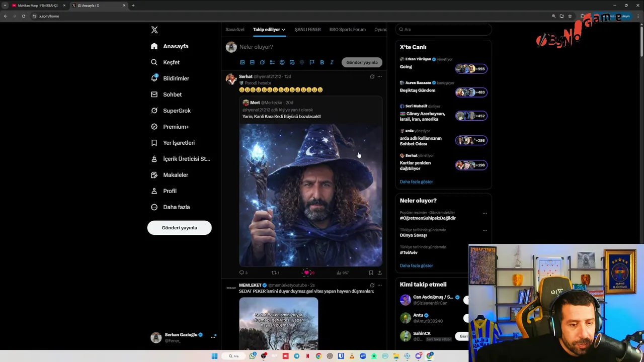Open Serhat's profile avatar
This screenshot has height=362, width=644.
231,79
